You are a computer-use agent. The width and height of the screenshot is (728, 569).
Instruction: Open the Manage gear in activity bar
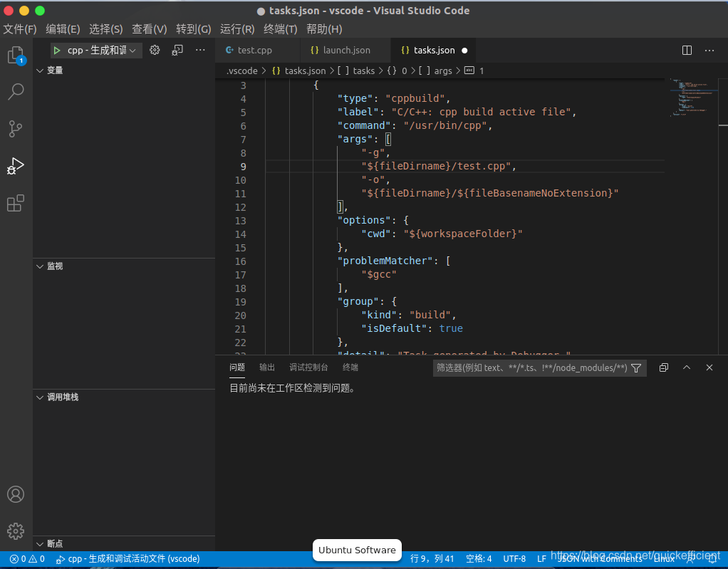pos(16,531)
